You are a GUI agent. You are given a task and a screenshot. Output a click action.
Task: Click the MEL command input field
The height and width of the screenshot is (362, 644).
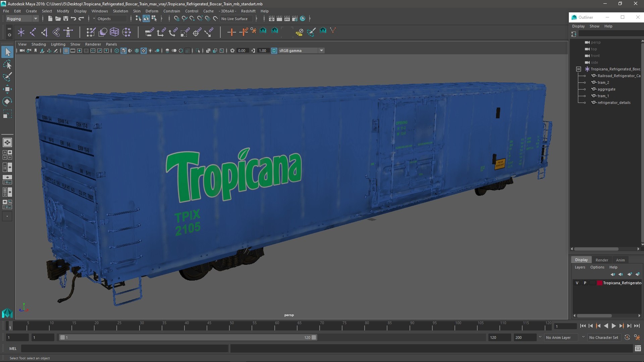[x=124, y=349]
